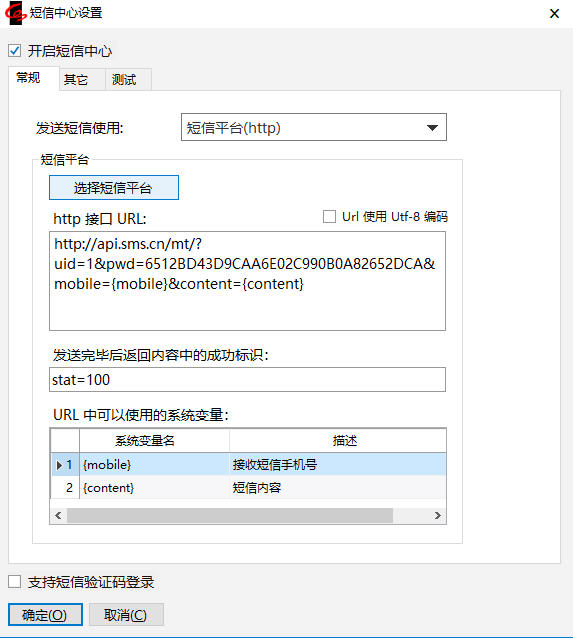Switch to the 其它 tab
Viewport: 573px width, 639px height.
[x=76, y=79]
